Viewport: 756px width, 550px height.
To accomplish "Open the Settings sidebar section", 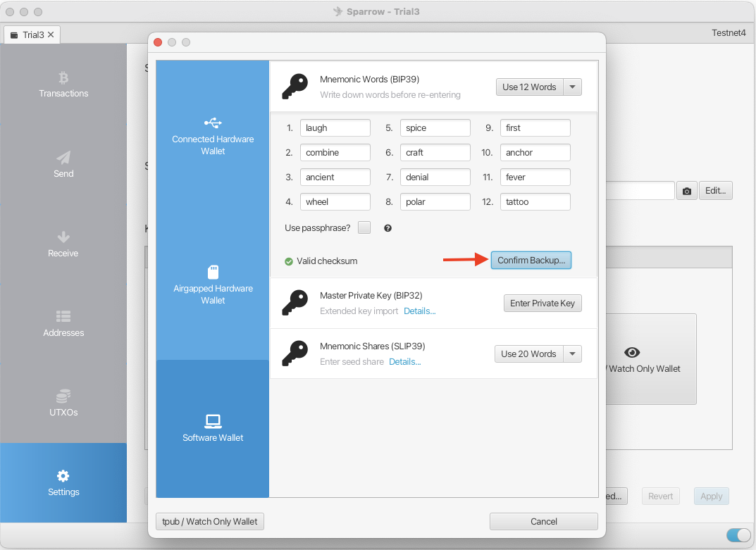I will click(63, 483).
